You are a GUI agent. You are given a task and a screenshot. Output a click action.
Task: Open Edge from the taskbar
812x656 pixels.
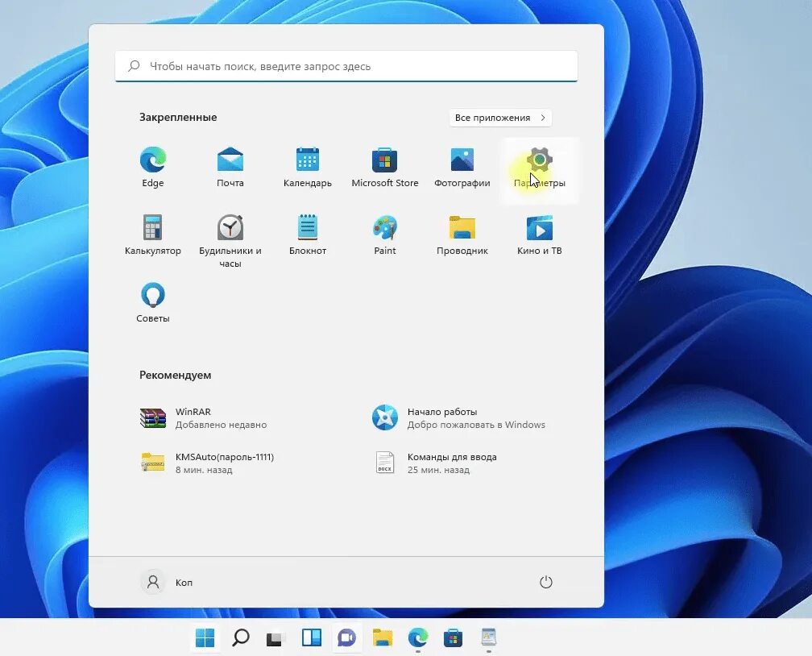point(418,637)
